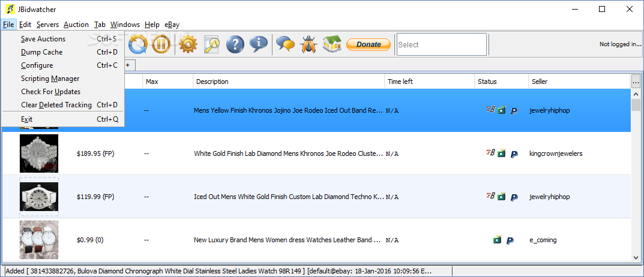The image size is (644, 277).
Task: Click the vertical scrollbar thumb
Action: tap(636, 105)
